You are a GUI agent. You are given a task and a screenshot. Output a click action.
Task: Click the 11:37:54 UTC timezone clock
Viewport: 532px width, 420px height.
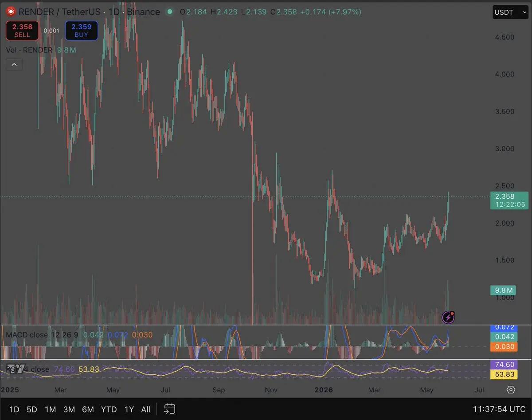click(499, 409)
